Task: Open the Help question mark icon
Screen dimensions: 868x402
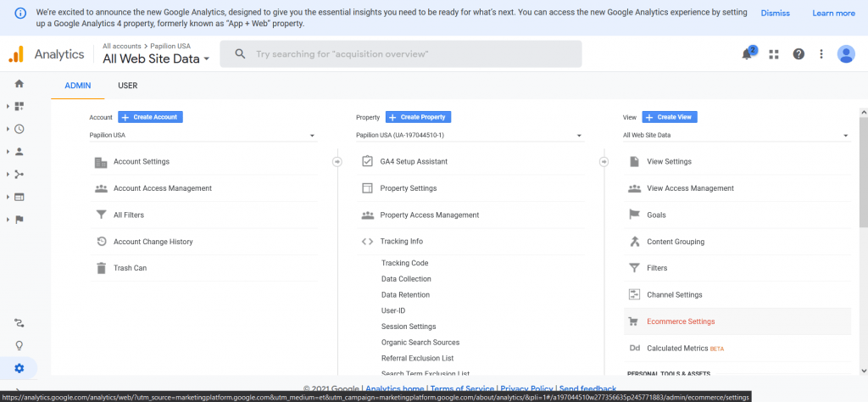Action: point(798,54)
